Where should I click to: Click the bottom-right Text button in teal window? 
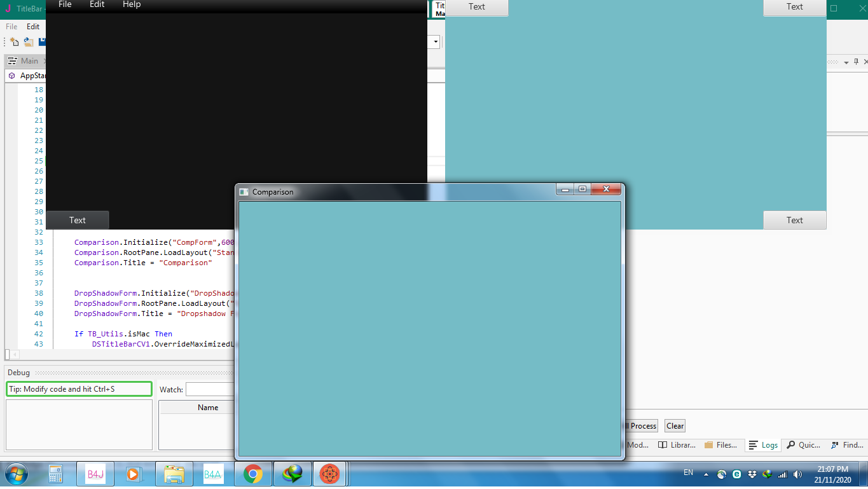(x=795, y=220)
